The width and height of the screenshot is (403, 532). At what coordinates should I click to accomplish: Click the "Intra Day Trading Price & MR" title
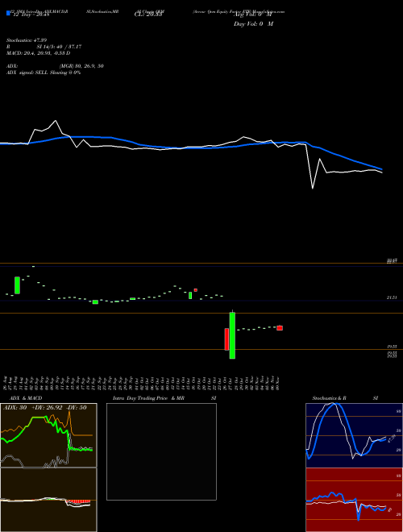149,398
